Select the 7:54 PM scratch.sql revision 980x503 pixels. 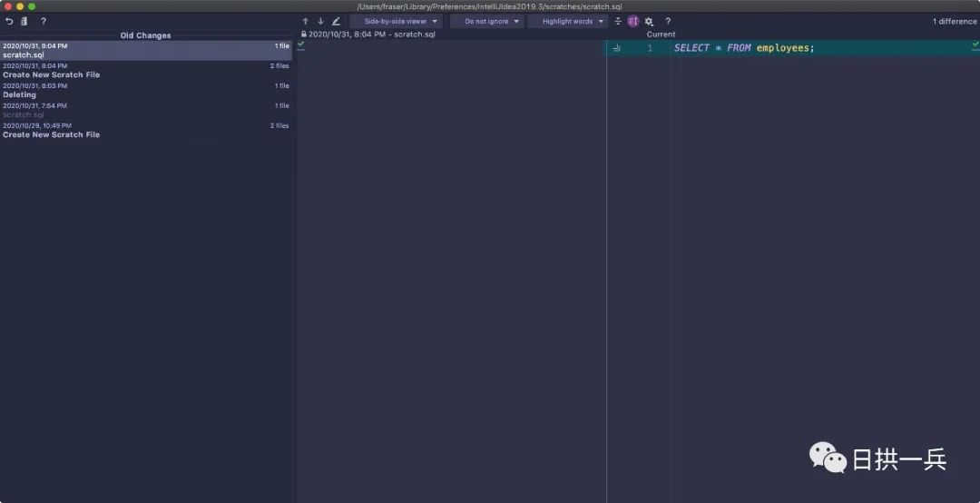coord(145,110)
